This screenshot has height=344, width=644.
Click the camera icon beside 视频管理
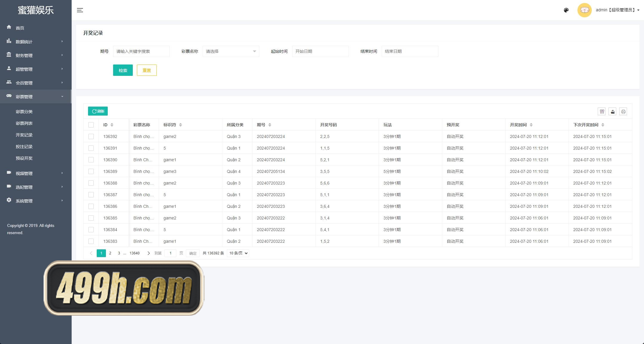tap(9, 173)
